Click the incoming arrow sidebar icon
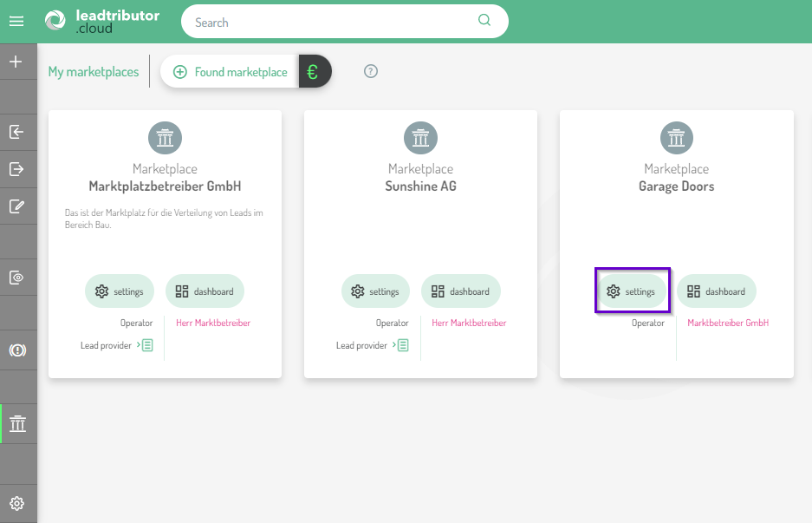The height and width of the screenshot is (523, 812). pos(16,132)
